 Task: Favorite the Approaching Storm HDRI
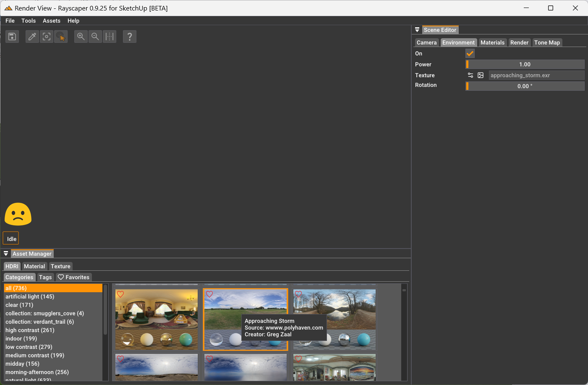(x=209, y=294)
